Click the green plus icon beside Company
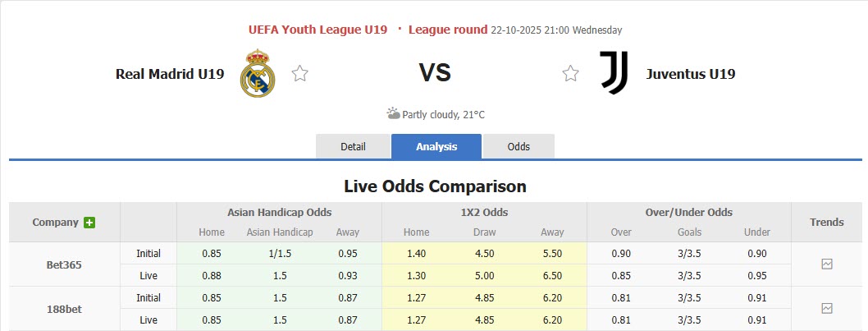868x331 pixels. pyautogui.click(x=89, y=223)
